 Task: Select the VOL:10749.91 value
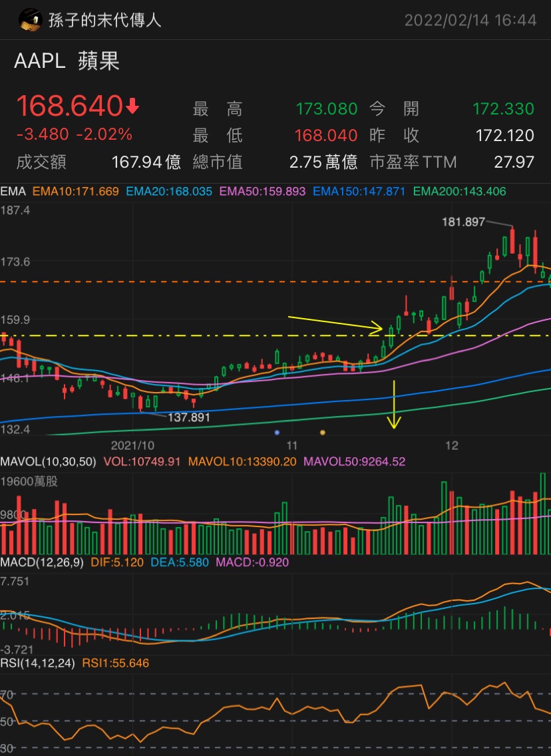click(142, 461)
